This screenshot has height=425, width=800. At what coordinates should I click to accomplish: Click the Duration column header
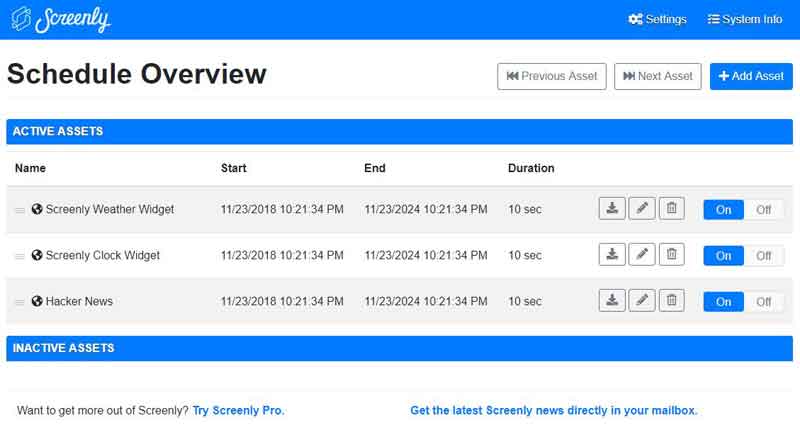point(531,168)
